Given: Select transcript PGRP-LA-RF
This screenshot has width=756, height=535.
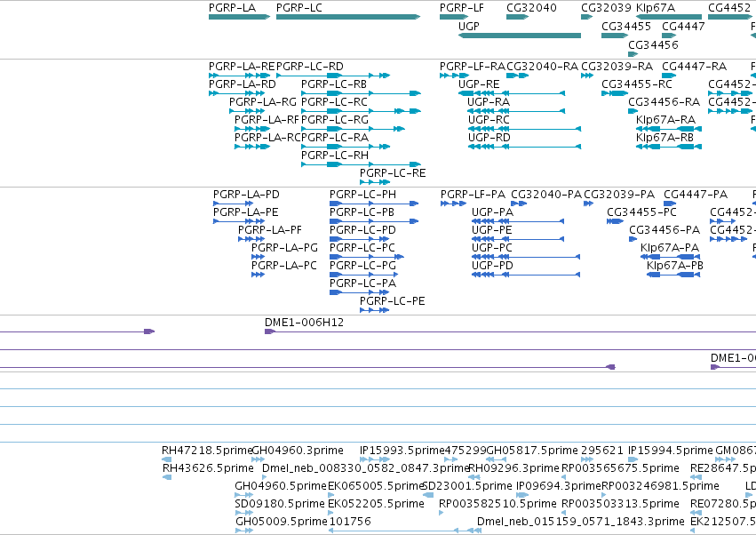Looking at the screenshot, I should pyautogui.click(x=252, y=129).
